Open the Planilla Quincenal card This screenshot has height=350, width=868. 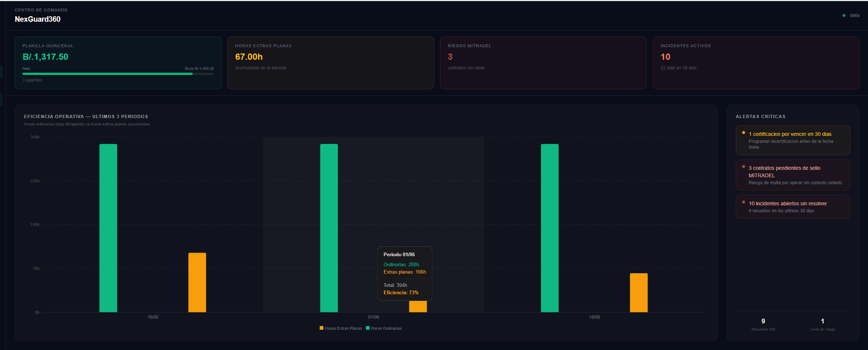click(x=118, y=63)
